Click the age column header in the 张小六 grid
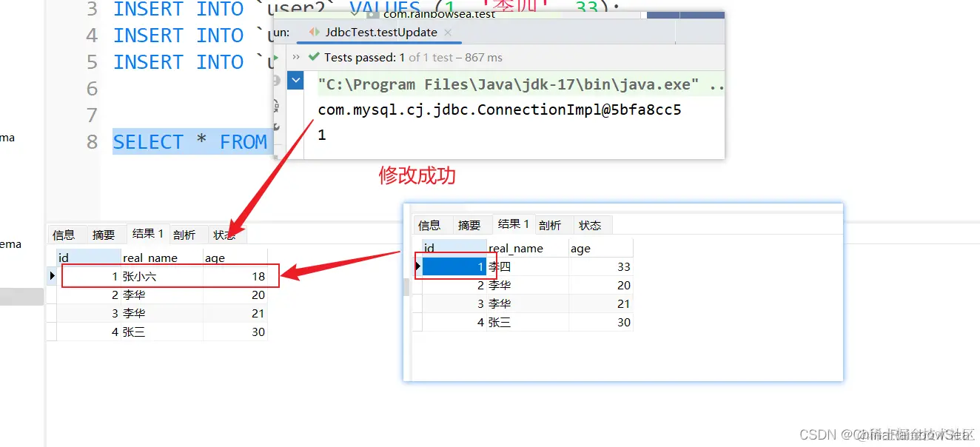980x447 pixels. 235,258
